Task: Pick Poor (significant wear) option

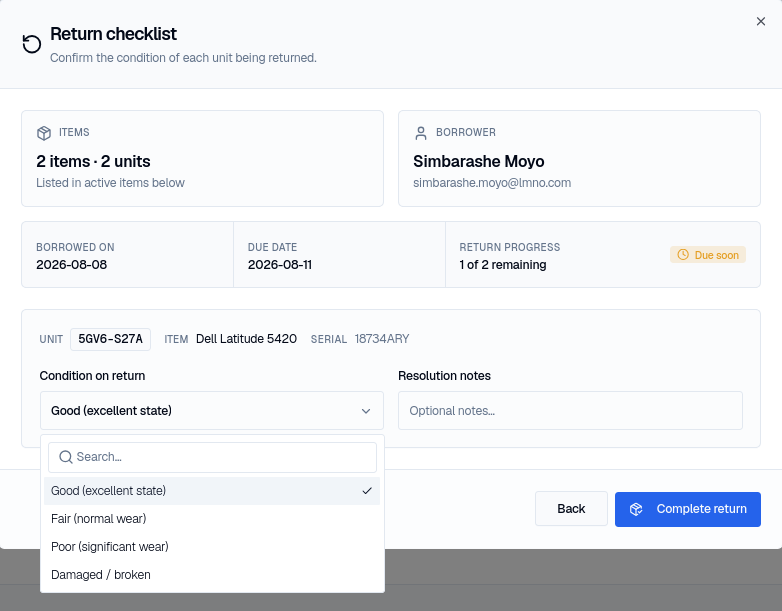Action: tap(212, 547)
